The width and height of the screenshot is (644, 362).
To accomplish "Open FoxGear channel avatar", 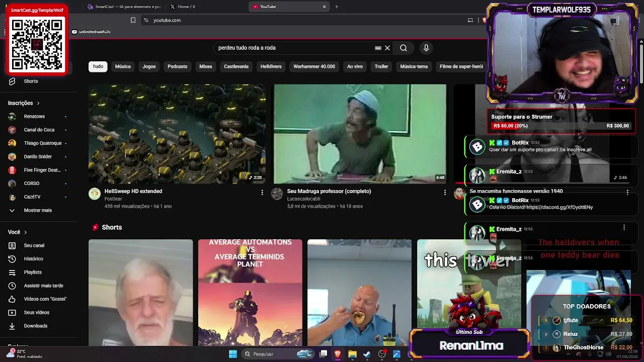I will point(95,194).
